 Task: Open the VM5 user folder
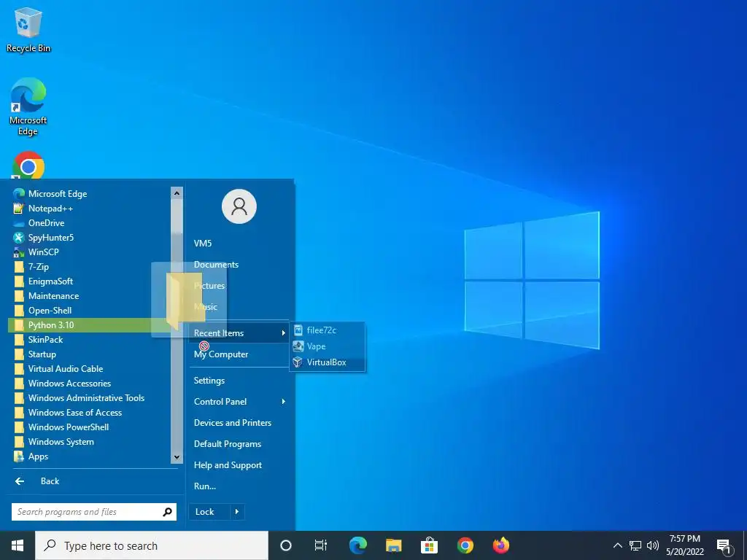203,244
